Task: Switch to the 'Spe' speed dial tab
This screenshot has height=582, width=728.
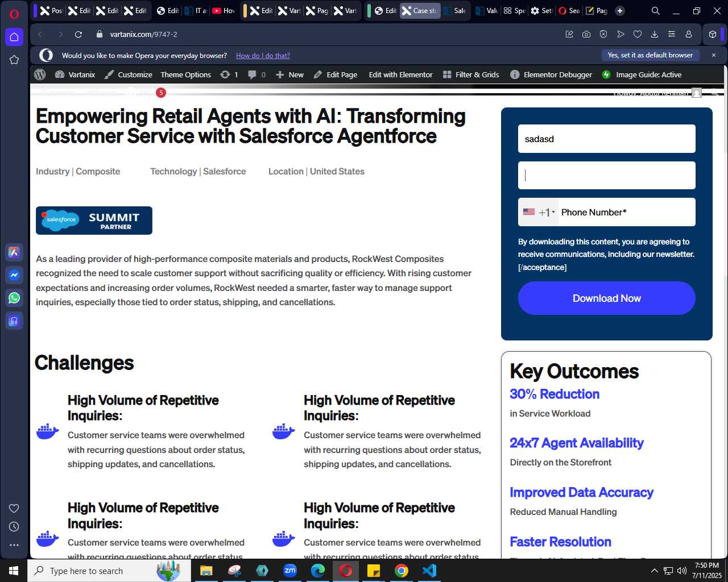Action: [x=514, y=11]
